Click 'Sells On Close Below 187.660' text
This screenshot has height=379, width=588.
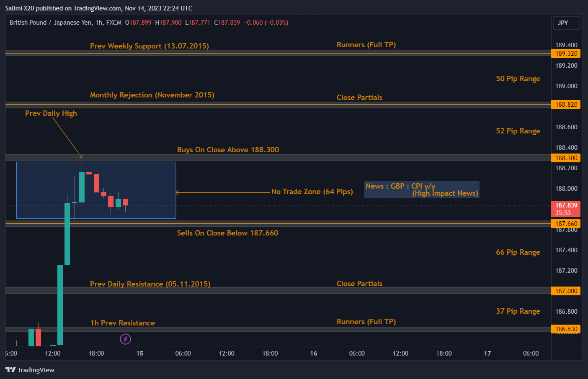point(227,233)
